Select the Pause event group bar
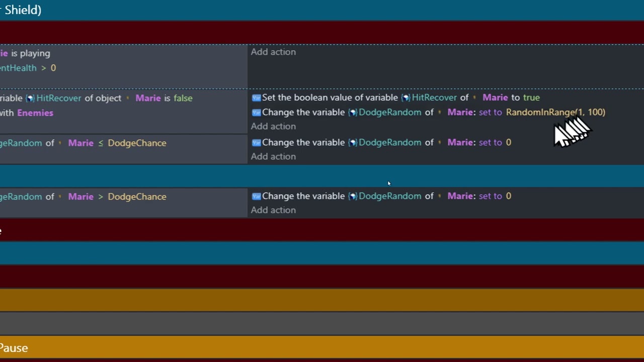644x362 pixels. point(322,347)
